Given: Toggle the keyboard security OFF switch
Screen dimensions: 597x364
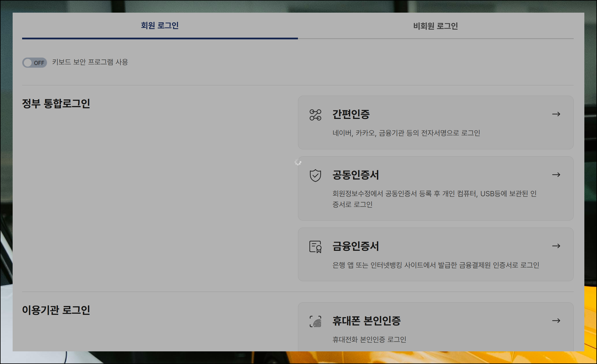Looking at the screenshot, I should (x=34, y=63).
